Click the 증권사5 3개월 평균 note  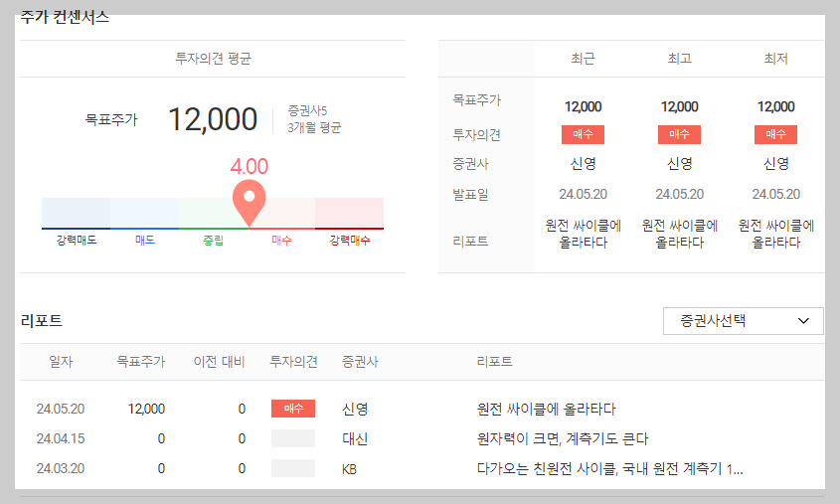pos(314,119)
